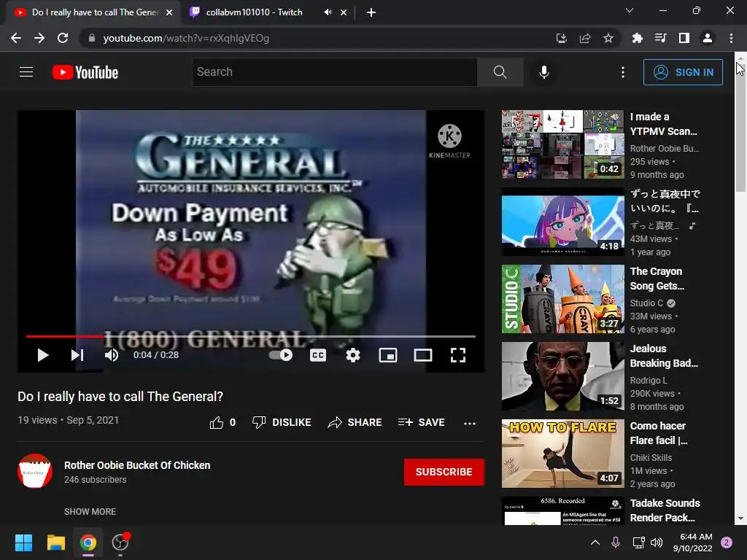This screenshot has height=560, width=747.
Task: Open the Chrome three-dot menu
Action: [x=731, y=38]
